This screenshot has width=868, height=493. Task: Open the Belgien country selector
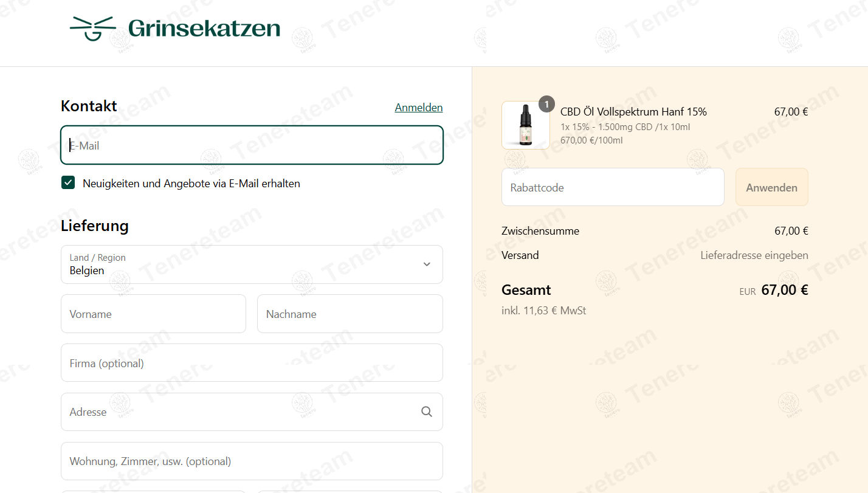pos(252,264)
